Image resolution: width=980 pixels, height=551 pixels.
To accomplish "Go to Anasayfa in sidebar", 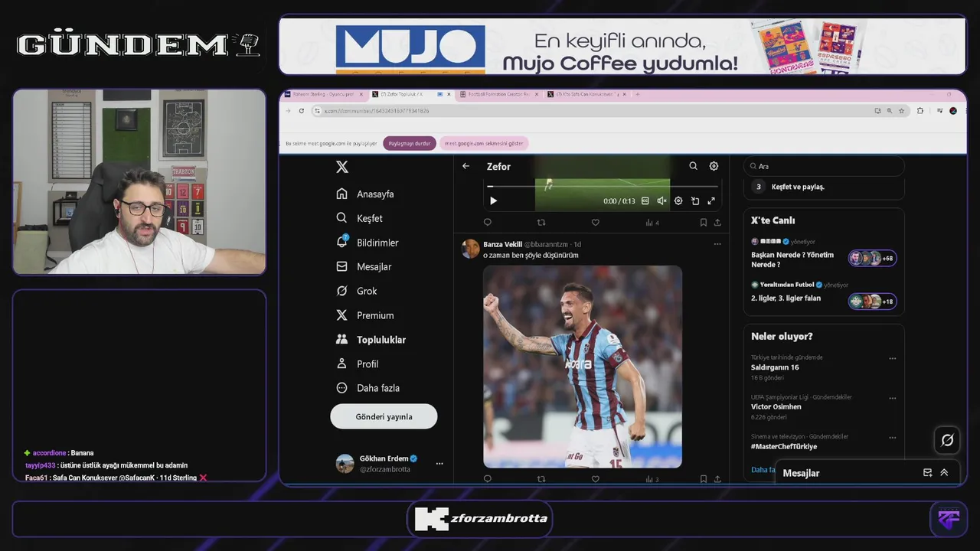I will tap(365, 194).
